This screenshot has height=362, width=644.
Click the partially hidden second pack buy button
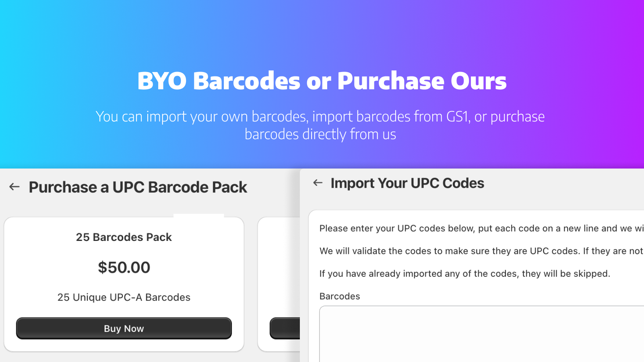285,328
